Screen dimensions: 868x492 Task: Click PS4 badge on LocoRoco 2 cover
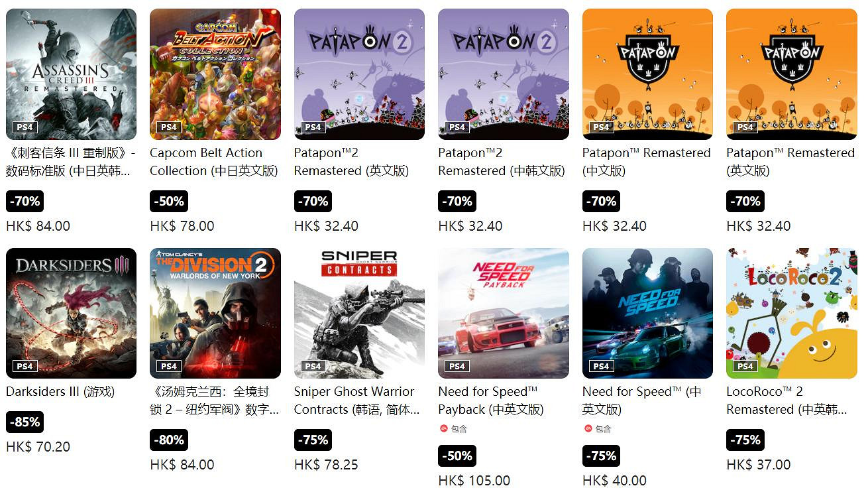[x=745, y=366]
